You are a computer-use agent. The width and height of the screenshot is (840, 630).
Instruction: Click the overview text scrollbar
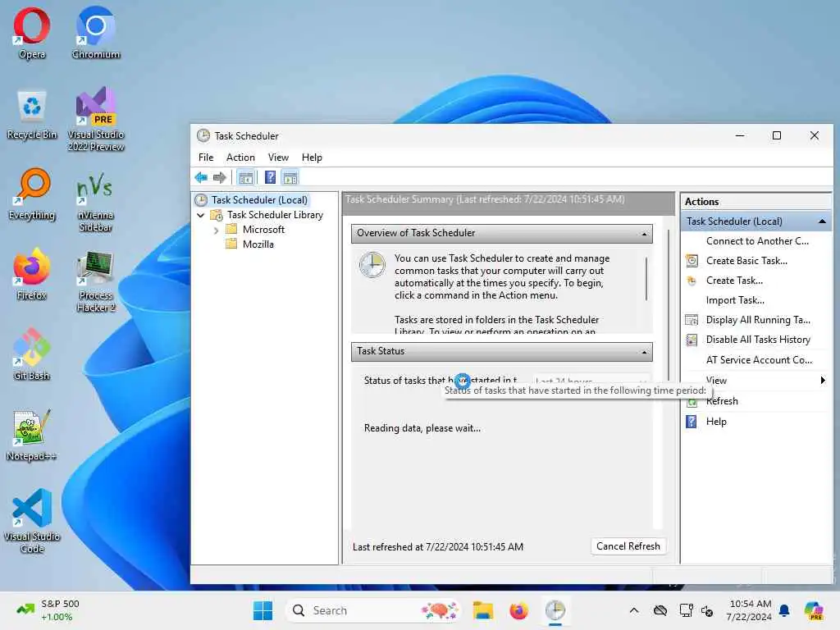tap(646, 279)
